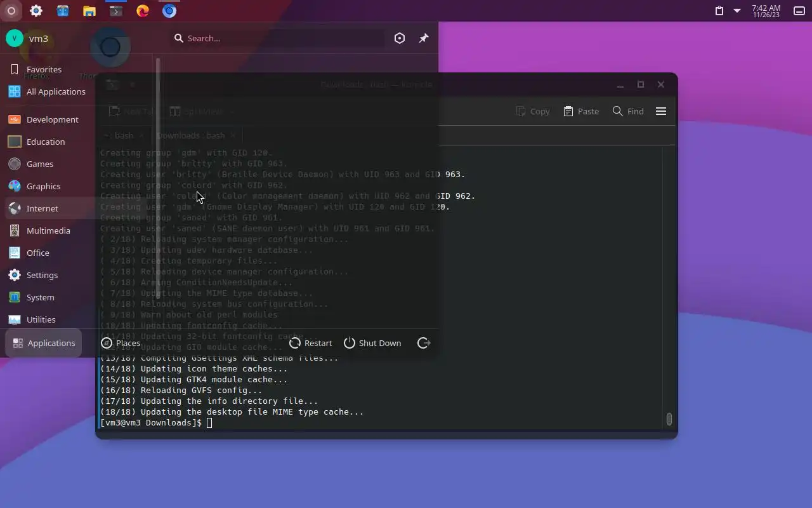
Task: Open clipboard widget in system tray
Action: click(x=719, y=11)
